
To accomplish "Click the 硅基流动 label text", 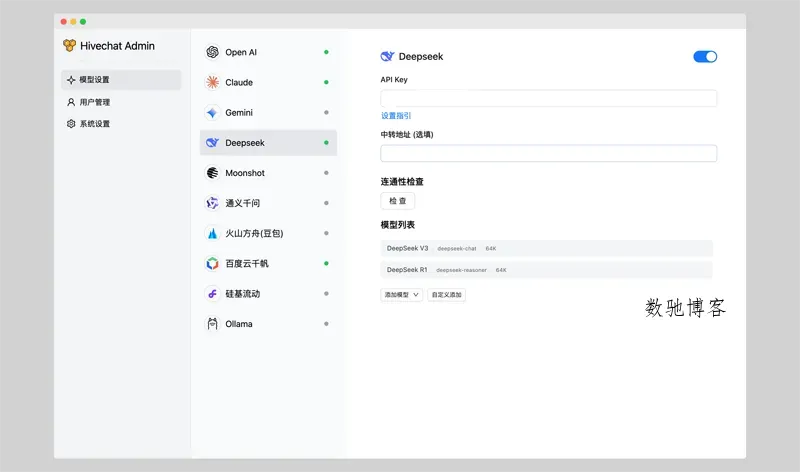I will pyautogui.click(x=243, y=293).
